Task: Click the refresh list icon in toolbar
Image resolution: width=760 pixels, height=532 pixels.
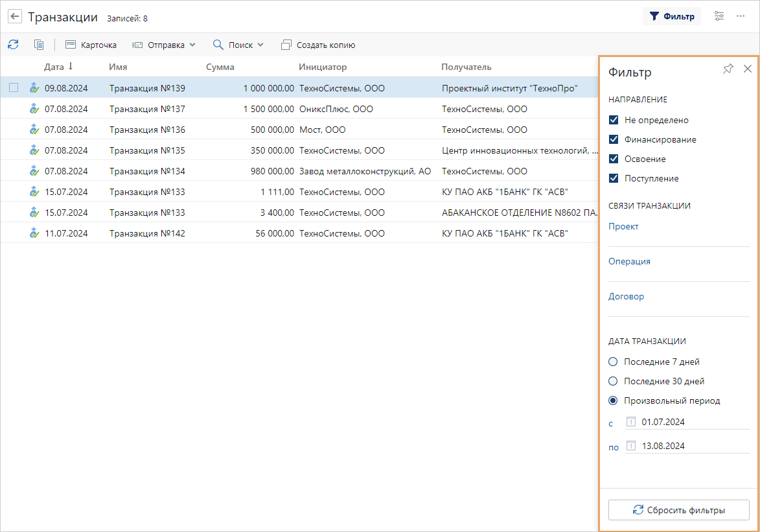Action: tap(13, 45)
